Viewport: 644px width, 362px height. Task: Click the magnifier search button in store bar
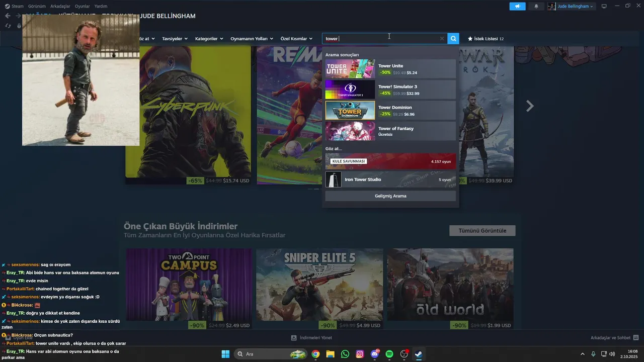point(453,39)
